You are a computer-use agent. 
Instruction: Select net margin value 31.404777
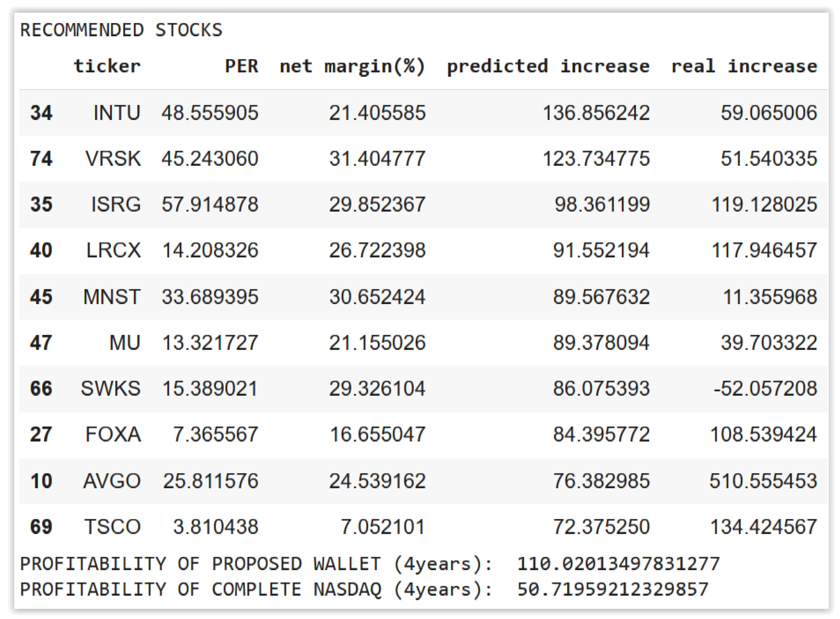tap(378, 158)
